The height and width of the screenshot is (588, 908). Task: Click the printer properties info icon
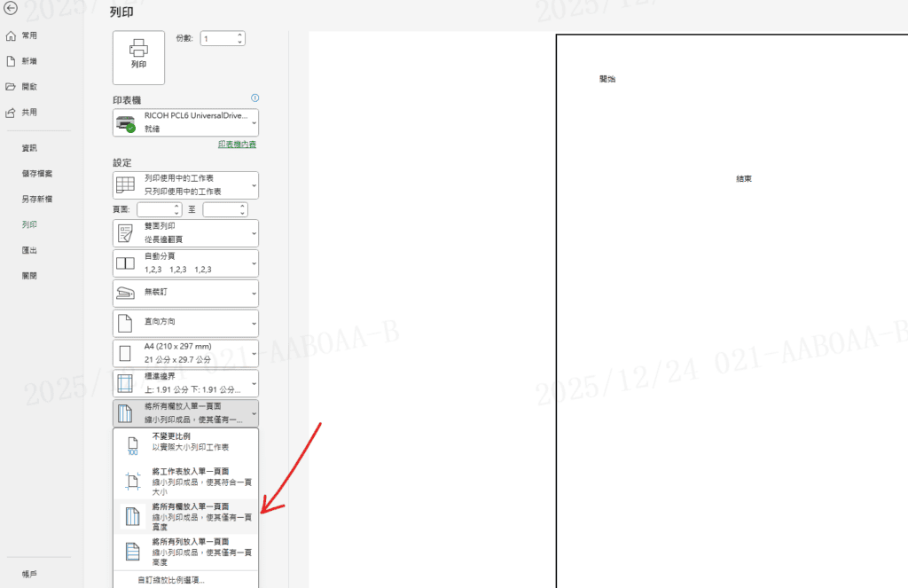click(254, 98)
